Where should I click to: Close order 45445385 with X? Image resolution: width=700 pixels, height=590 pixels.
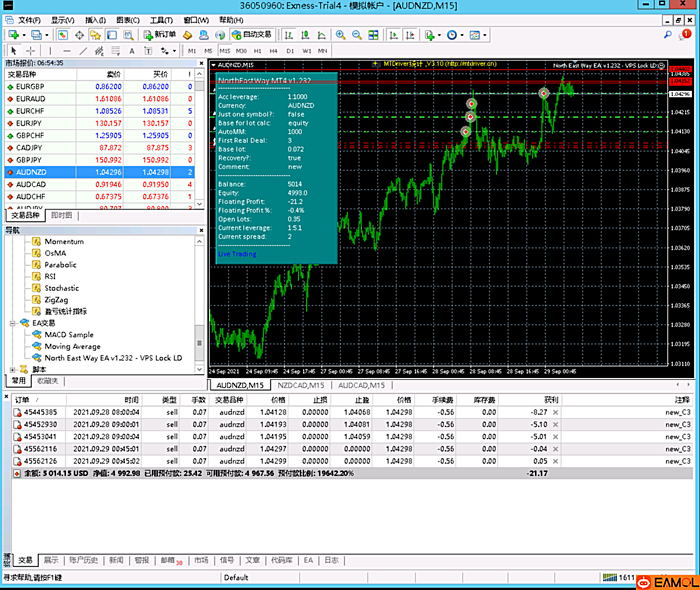tap(555, 412)
